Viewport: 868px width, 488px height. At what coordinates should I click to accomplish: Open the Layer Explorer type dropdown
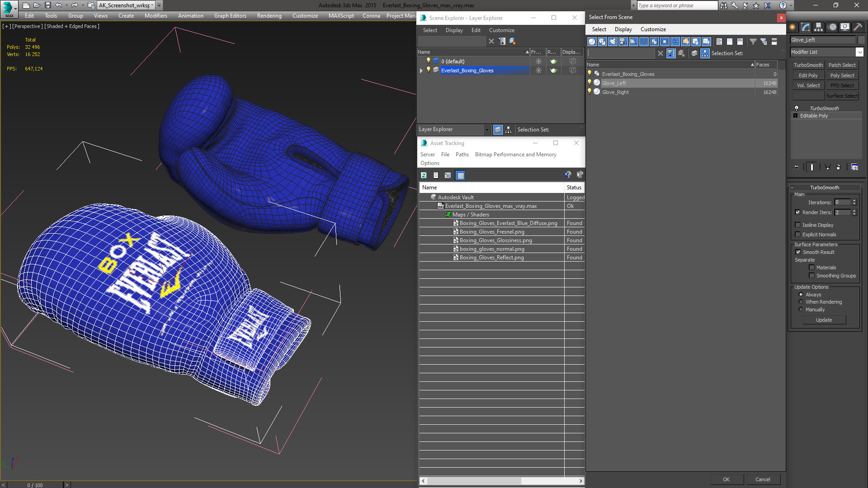click(487, 130)
